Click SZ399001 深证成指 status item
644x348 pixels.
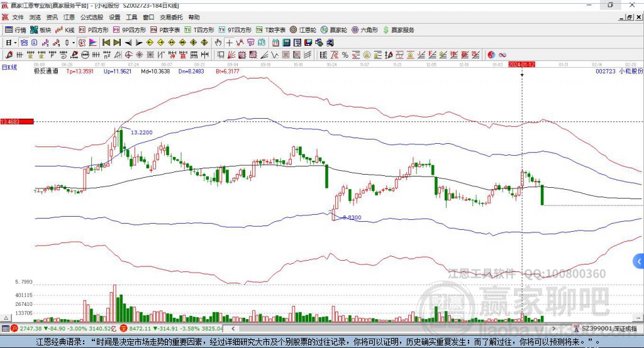click(605, 329)
